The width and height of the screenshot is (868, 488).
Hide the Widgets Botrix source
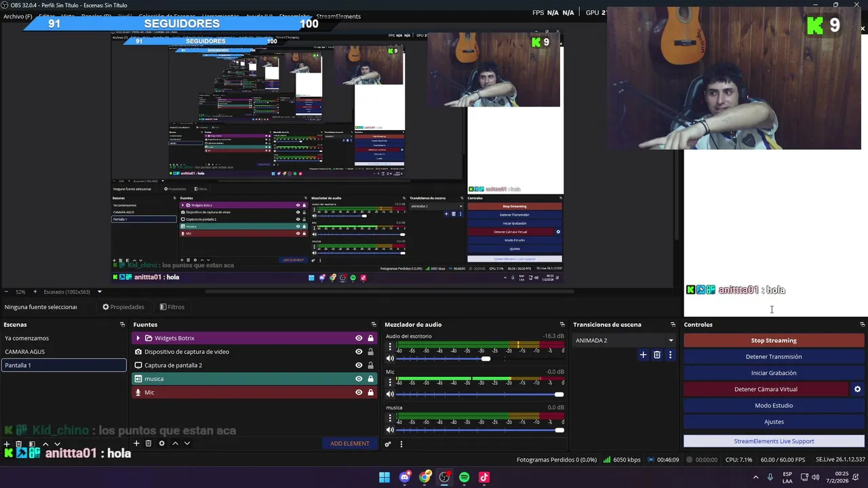359,338
